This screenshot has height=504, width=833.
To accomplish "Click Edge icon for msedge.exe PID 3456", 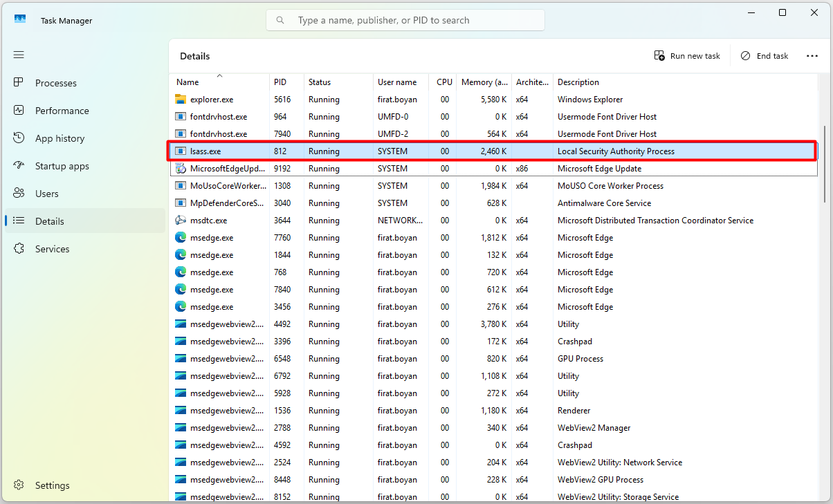I will 181,307.
